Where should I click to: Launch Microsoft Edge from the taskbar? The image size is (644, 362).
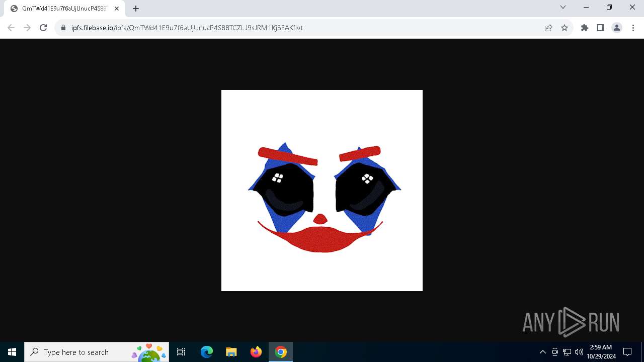[x=207, y=352]
